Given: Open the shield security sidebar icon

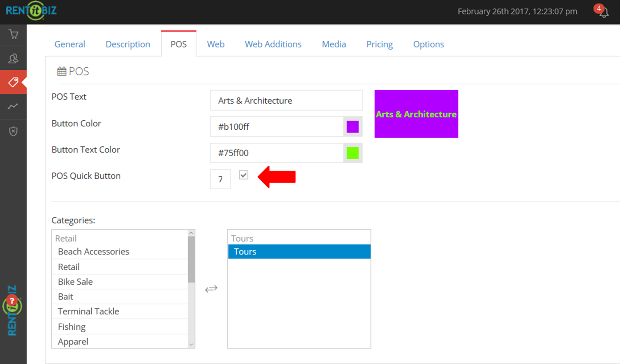Looking at the screenshot, I should point(13,131).
